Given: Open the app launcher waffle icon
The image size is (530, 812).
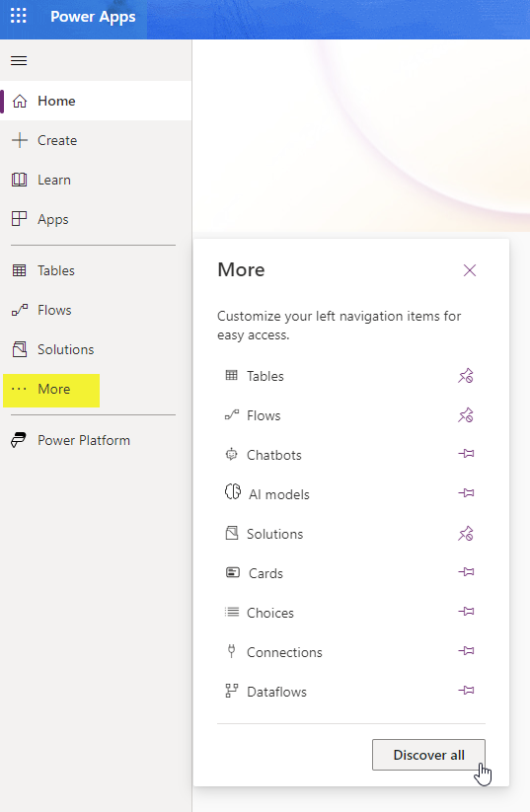Looking at the screenshot, I should [x=18, y=16].
